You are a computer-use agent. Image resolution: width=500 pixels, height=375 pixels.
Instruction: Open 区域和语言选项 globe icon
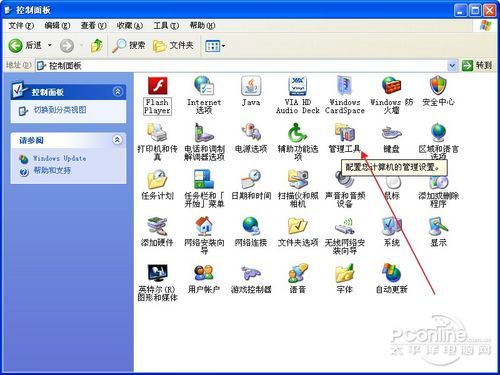coord(438,132)
